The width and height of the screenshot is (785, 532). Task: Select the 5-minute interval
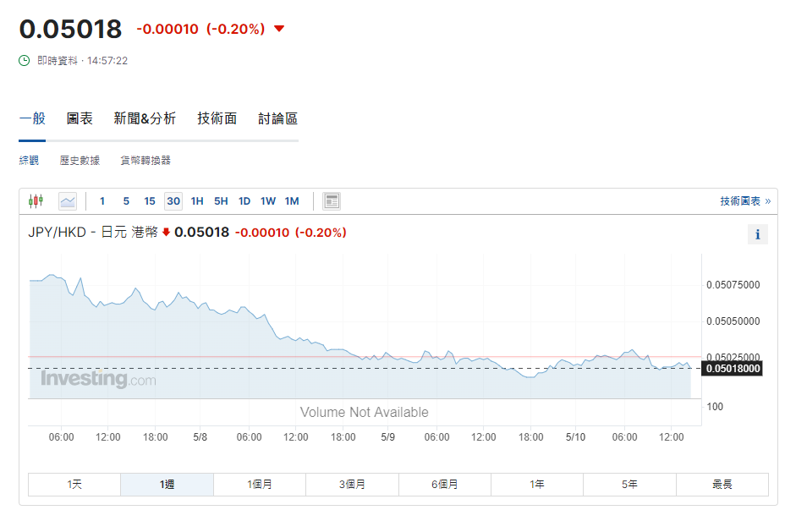(126, 201)
